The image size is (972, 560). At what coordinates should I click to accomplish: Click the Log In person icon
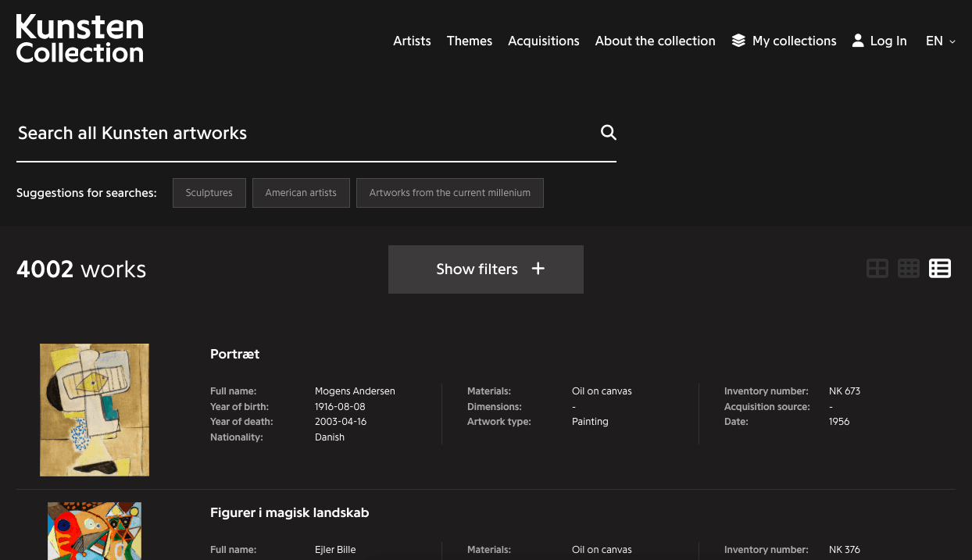858,41
